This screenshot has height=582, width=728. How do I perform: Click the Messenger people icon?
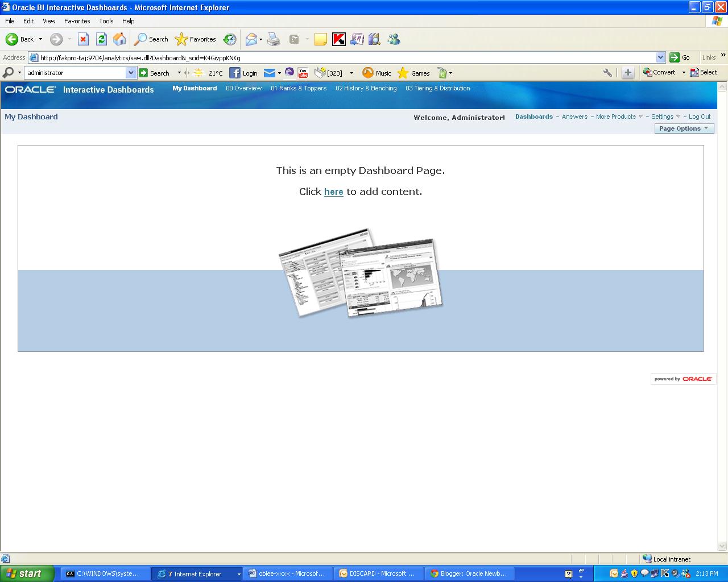394,39
